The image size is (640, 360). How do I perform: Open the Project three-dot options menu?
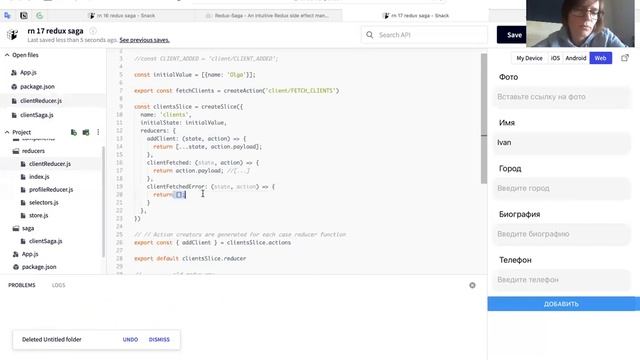tap(98, 132)
